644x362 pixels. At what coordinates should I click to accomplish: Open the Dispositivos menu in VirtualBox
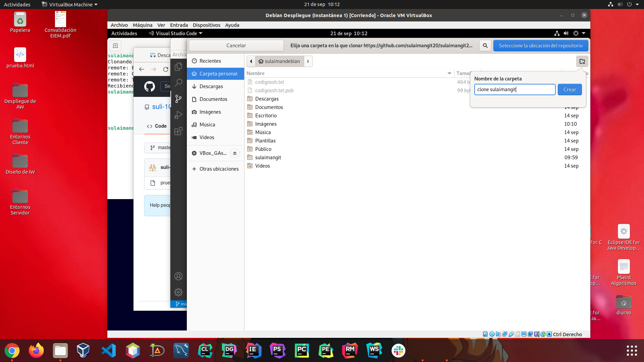(x=206, y=25)
